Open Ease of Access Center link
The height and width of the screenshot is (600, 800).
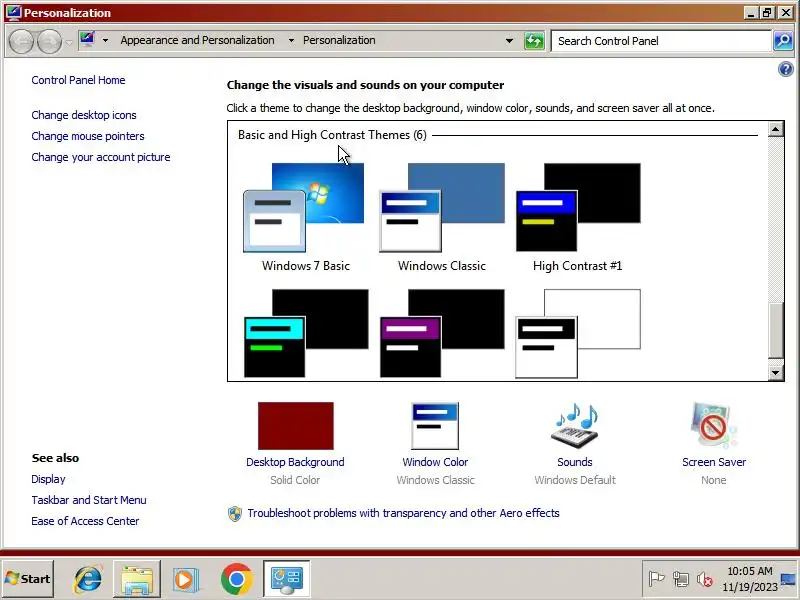point(85,521)
